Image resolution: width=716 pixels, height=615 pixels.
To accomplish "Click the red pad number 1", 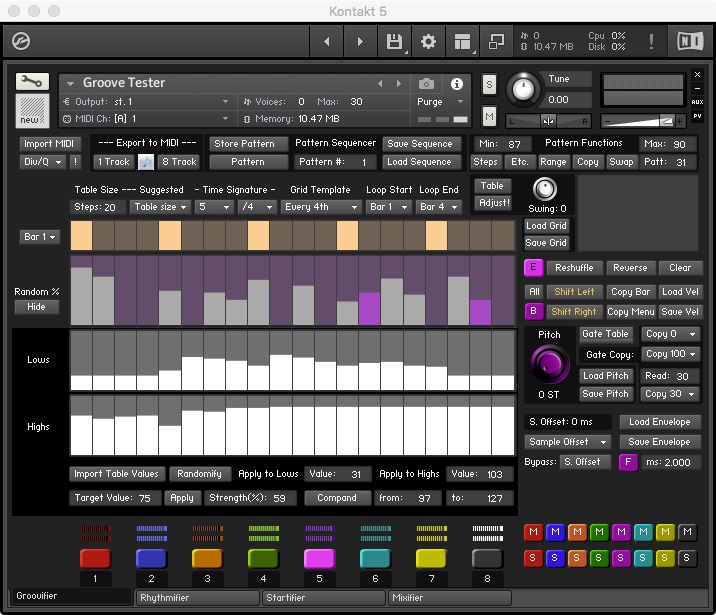I will pos(95,559).
